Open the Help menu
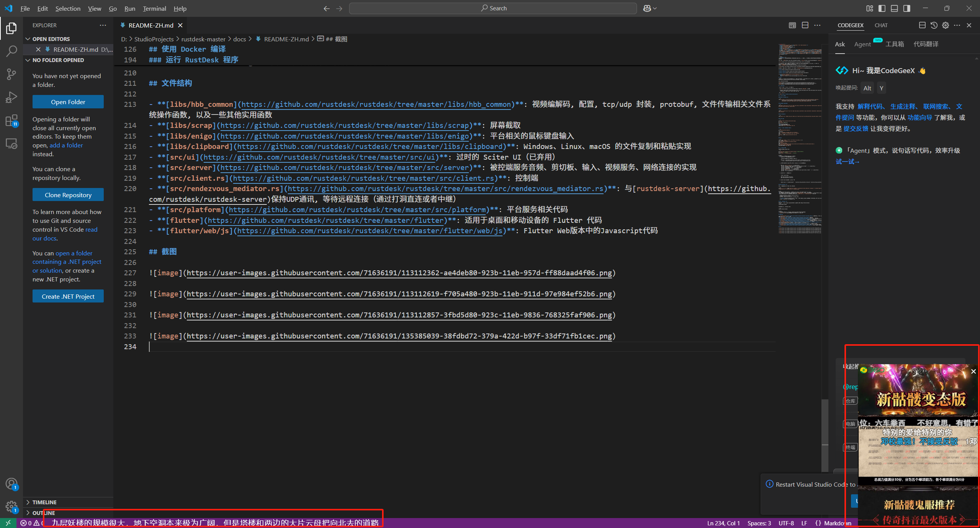The image size is (980, 528). coord(180,8)
